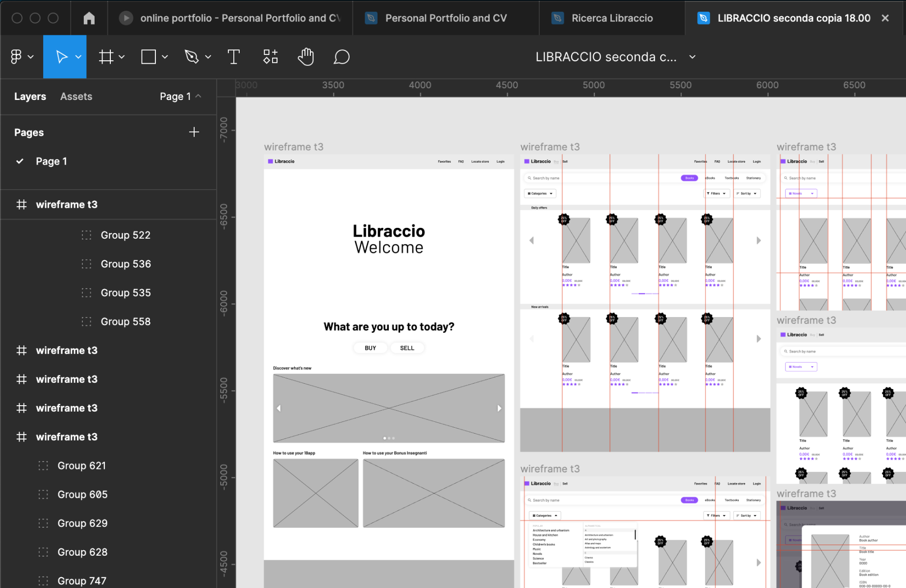Activate the Hand tool
This screenshot has width=906, height=588.
[306, 57]
